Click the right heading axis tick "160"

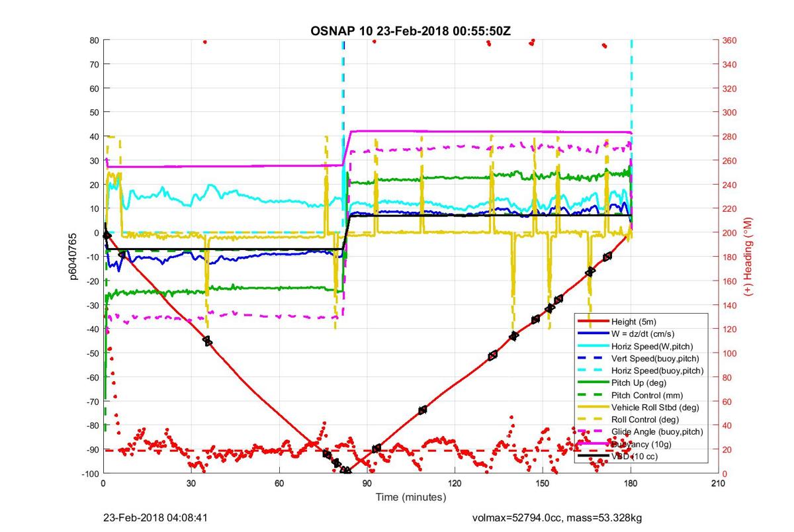728,281
